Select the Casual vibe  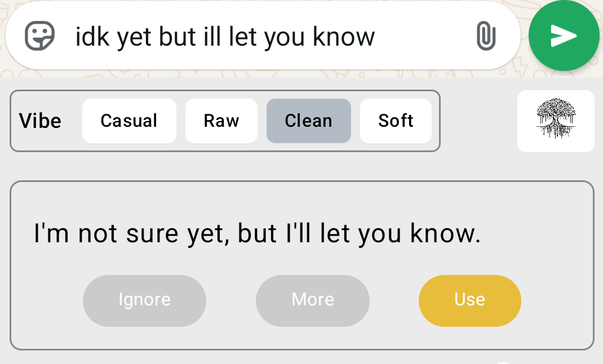tap(129, 121)
